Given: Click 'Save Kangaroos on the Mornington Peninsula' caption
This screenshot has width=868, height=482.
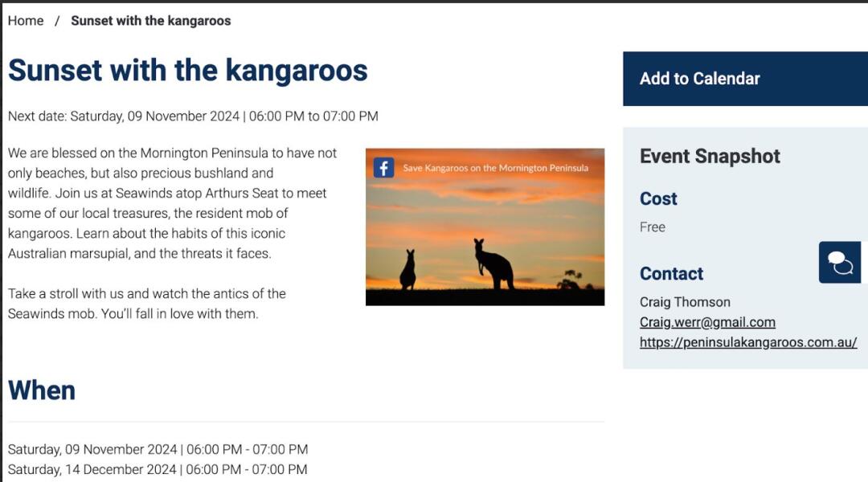Looking at the screenshot, I should 495,168.
